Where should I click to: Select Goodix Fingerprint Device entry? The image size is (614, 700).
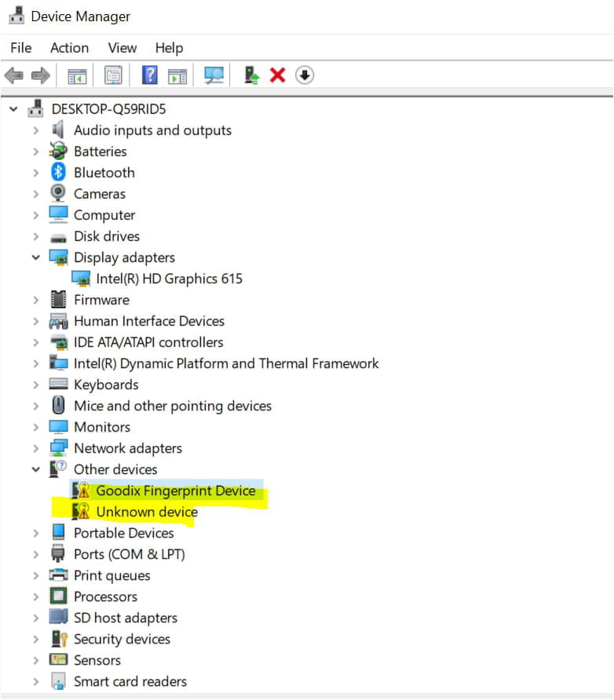176,490
